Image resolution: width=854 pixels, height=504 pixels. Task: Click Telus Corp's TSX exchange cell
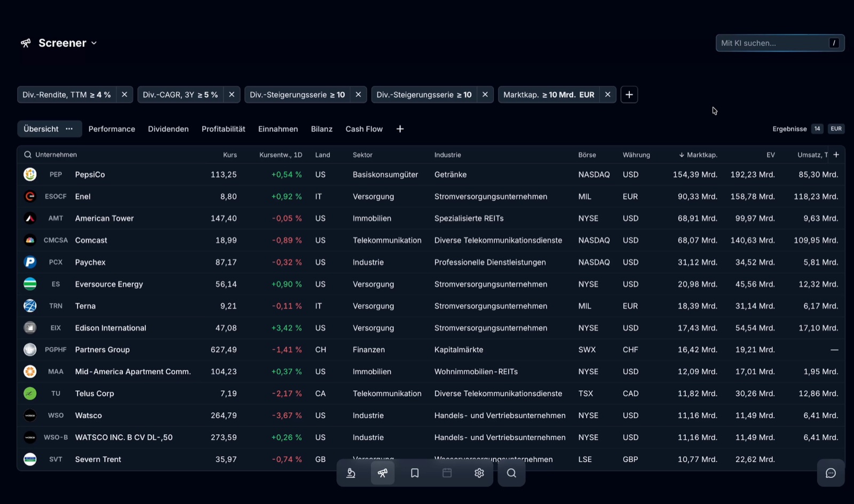click(x=586, y=393)
